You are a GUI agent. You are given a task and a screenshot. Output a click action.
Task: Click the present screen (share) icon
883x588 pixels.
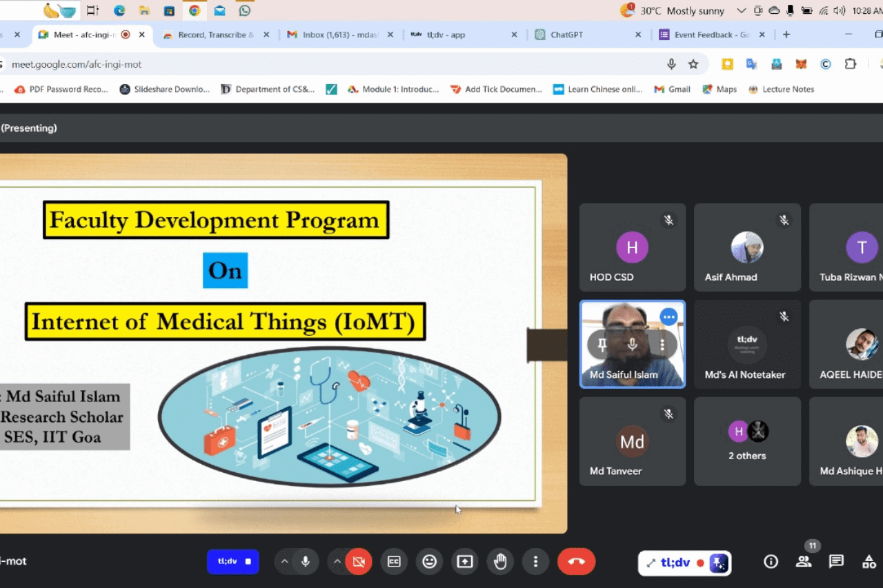pos(465,562)
